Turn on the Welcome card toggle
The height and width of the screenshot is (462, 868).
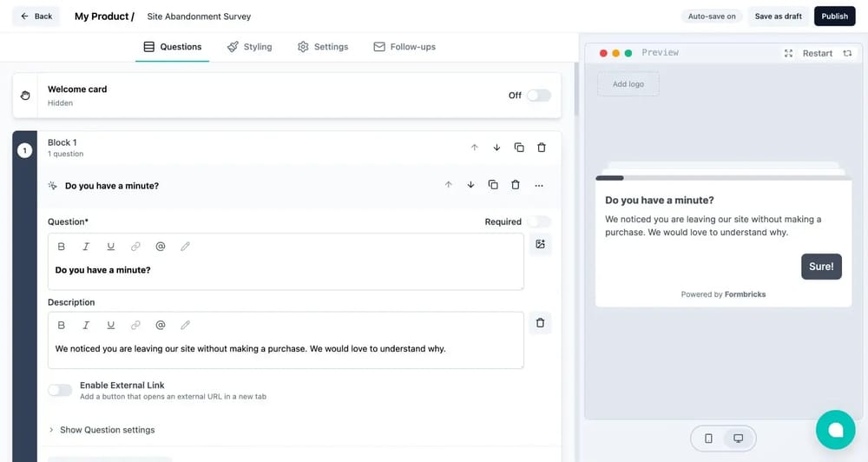pyautogui.click(x=538, y=96)
